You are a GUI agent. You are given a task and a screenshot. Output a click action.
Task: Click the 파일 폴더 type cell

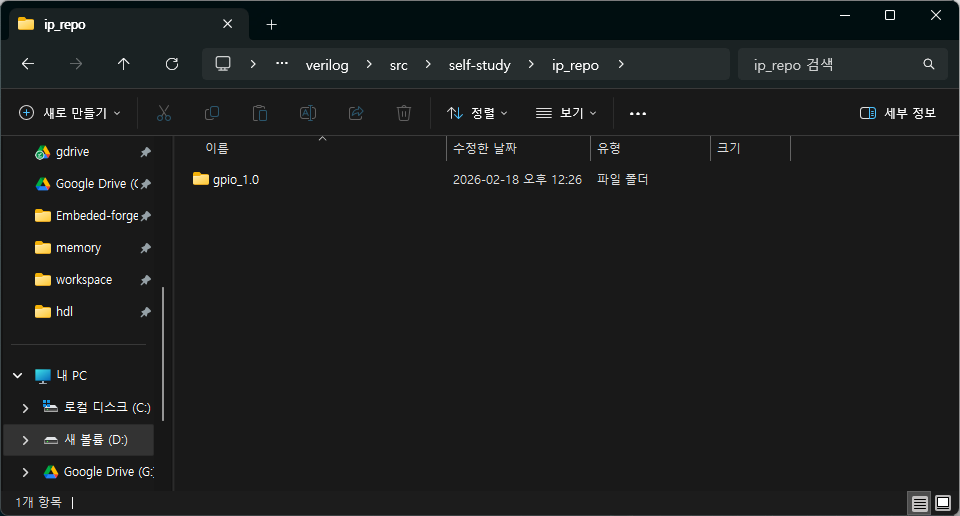point(623,179)
